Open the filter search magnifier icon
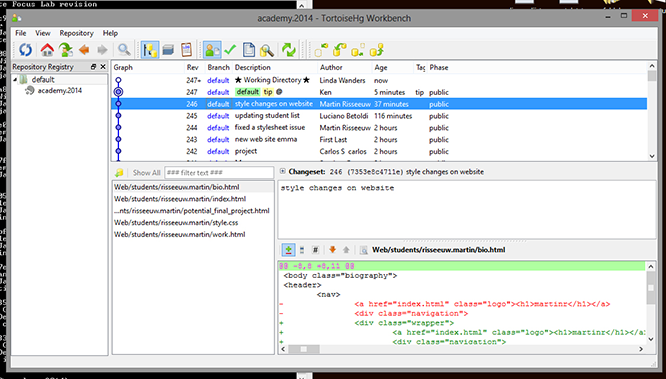 coord(124,50)
